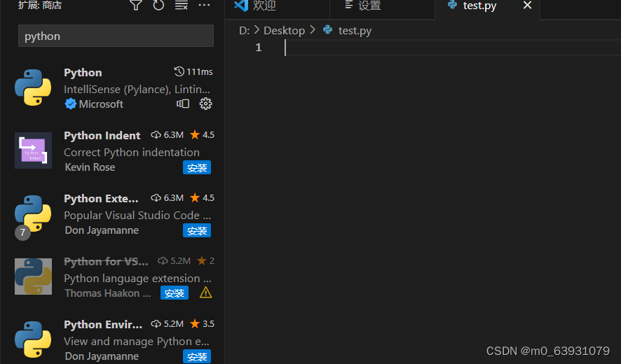This screenshot has width=621, height=364.
Task: Install Python Extension Pack by Don Jayamanne
Action: click(197, 231)
